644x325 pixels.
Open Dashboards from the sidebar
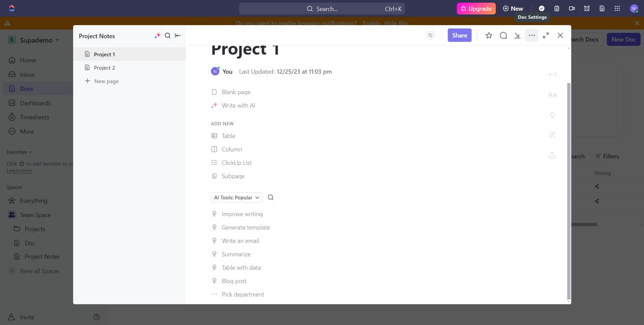36,103
